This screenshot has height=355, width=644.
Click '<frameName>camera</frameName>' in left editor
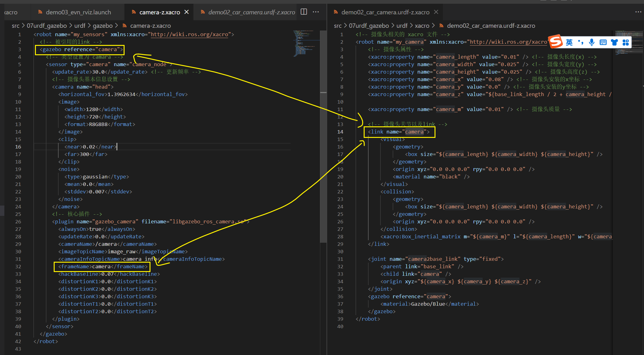[x=103, y=266]
